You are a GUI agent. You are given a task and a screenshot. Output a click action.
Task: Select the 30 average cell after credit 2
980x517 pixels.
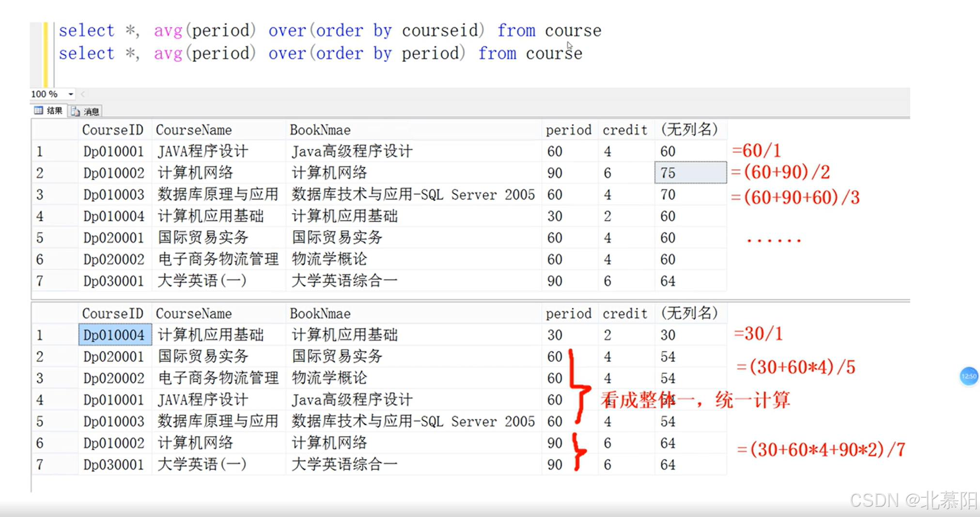tap(691, 335)
